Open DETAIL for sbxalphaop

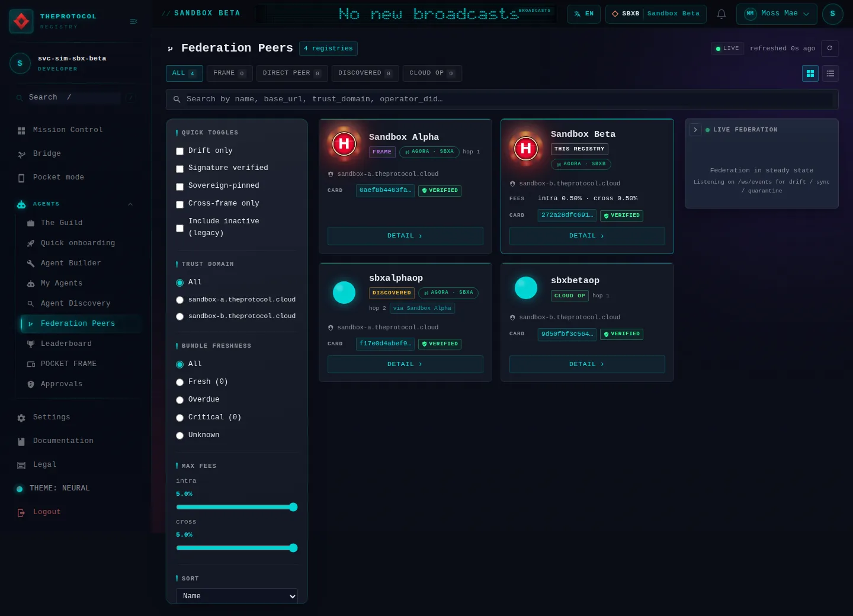(405, 364)
